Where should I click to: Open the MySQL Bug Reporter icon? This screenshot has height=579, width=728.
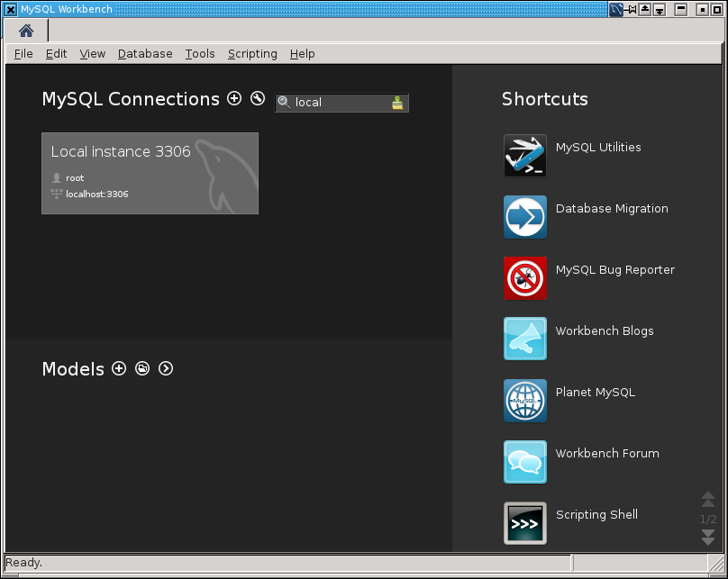click(525, 278)
